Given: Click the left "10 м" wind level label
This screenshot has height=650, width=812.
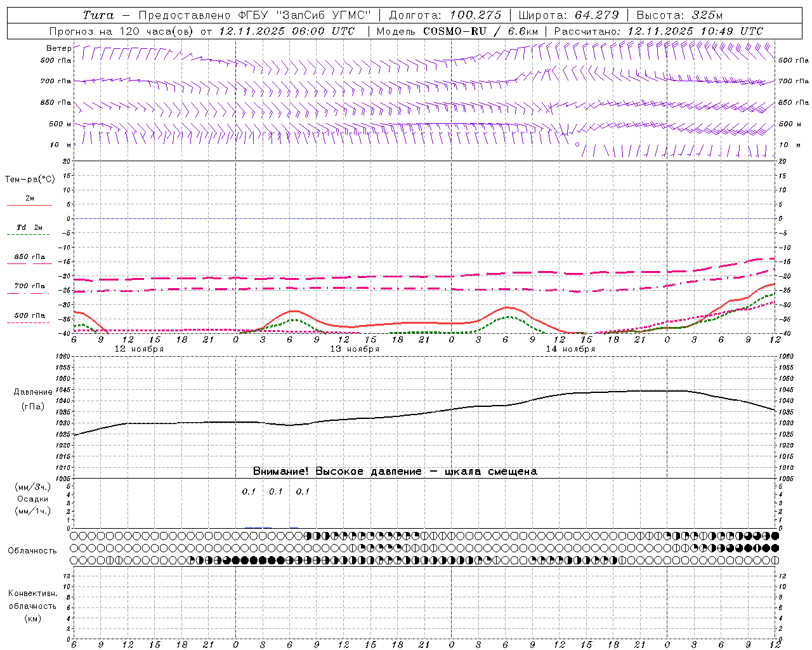Looking at the screenshot, I should point(61,145).
